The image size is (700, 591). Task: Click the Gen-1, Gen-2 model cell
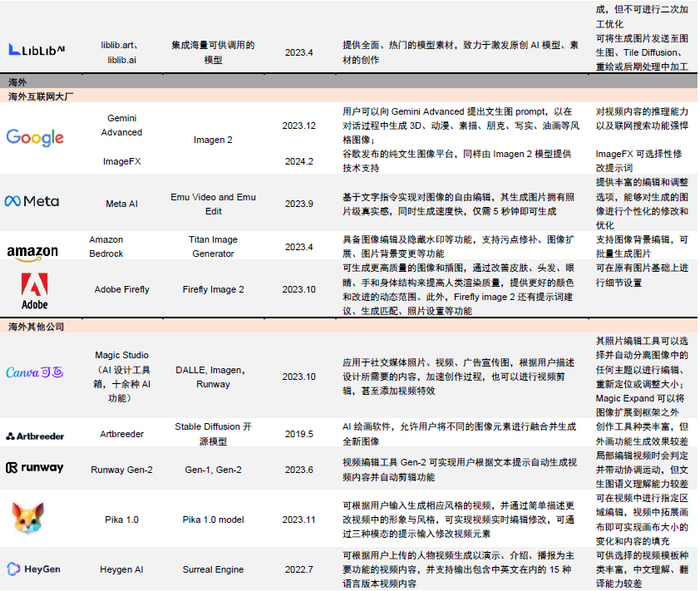pyautogui.click(x=213, y=470)
